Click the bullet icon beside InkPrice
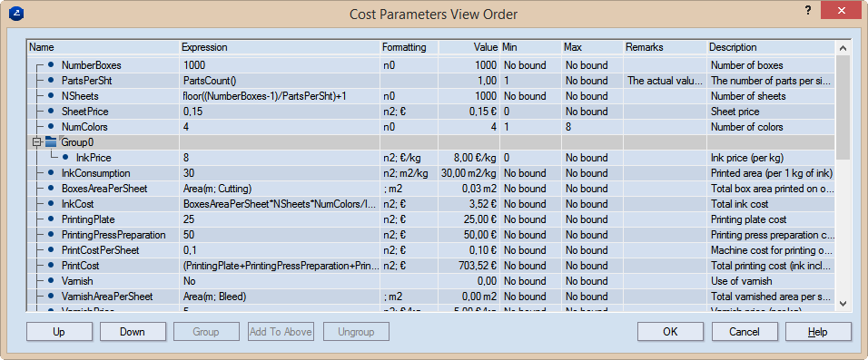The height and width of the screenshot is (360, 868). point(65,158)
